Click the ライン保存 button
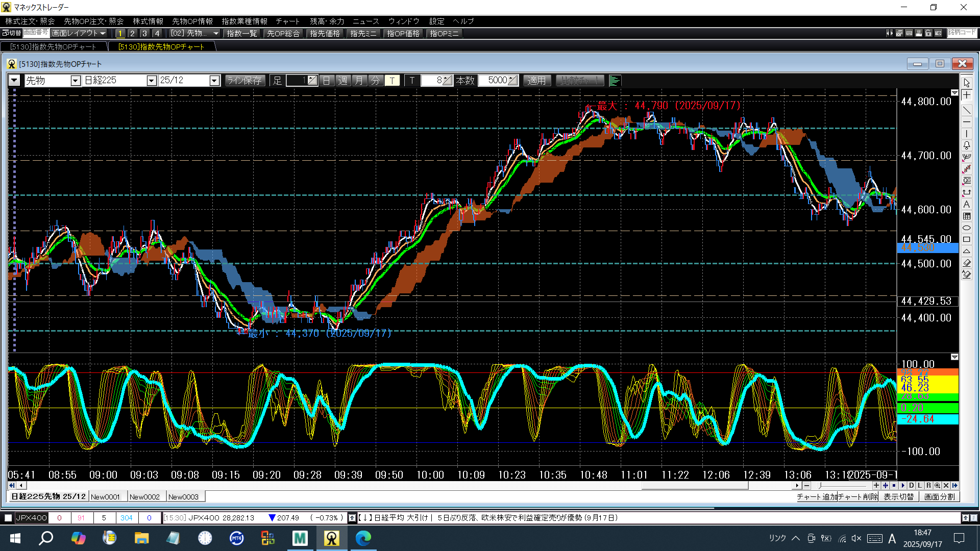This screenshot has height=551, width=980. [x=244, y=81]
